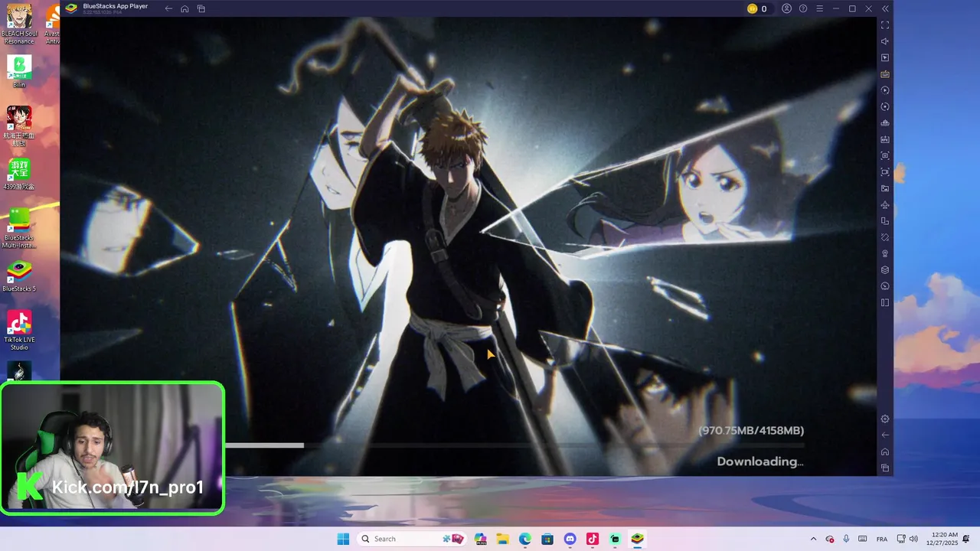Click the microphone icon in system tray
Image resolution: width=980 pixels, height=551 pixels.
(846, 539)
